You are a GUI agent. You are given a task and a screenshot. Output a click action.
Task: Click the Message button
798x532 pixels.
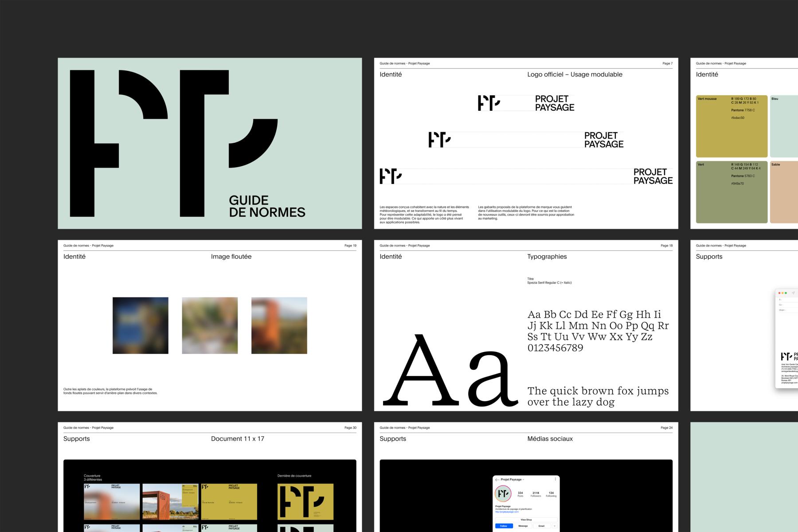(523, 526)
